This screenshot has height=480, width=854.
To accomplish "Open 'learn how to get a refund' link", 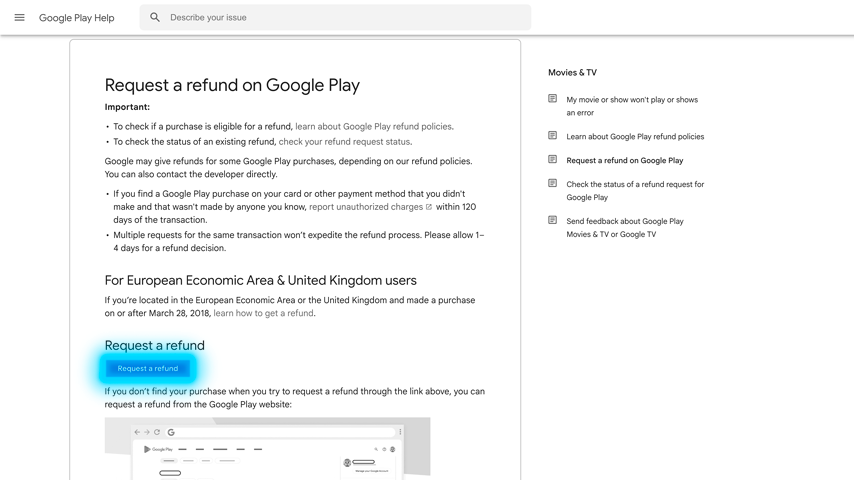I will pyautogui.click(x=263, y=313).
